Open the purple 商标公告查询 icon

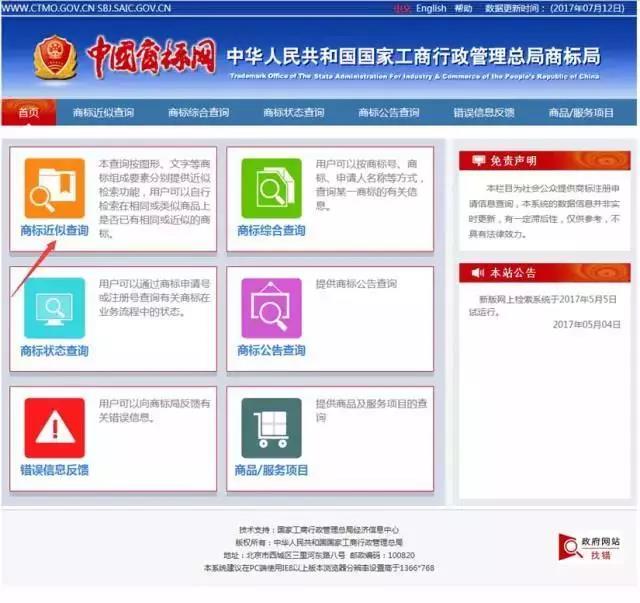(x=271, y=308)
